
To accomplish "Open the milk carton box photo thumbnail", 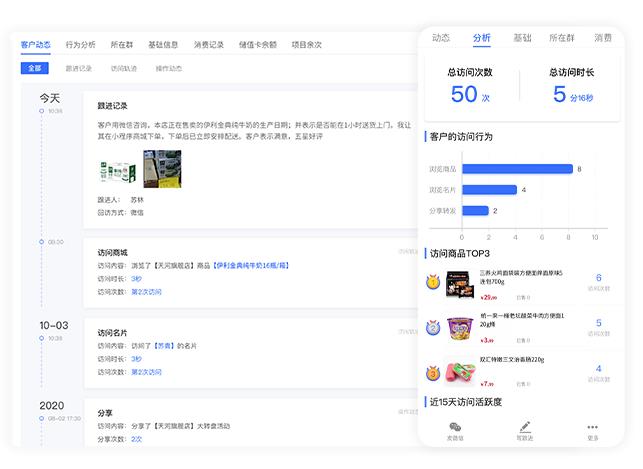I will pyautogui.click(x=118, y=171).
